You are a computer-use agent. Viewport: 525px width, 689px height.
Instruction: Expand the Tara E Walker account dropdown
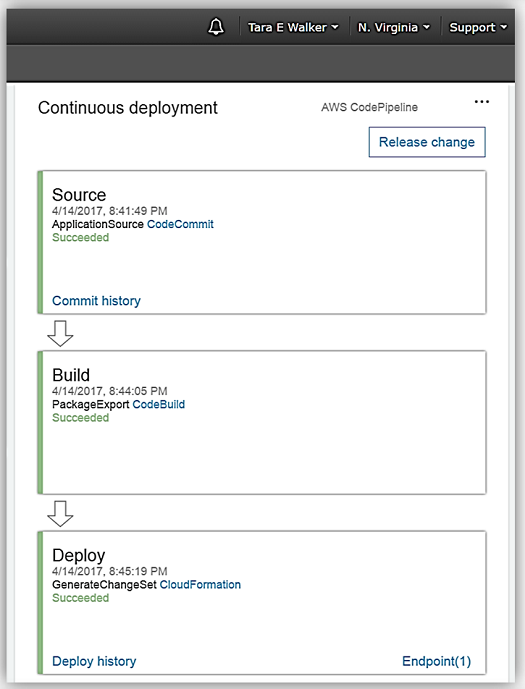[293, 27]
